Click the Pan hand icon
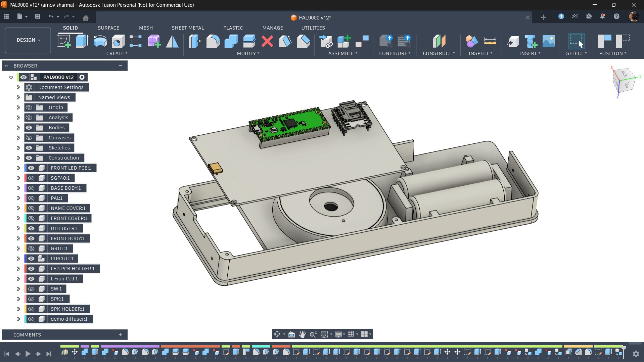 [x=302, y=334]
